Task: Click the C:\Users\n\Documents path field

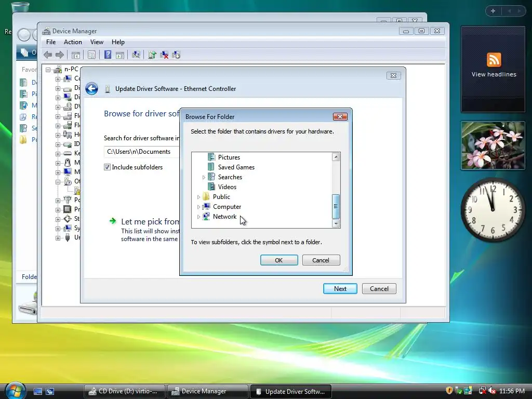Action: pyautogui.click(x=141, y=152)
